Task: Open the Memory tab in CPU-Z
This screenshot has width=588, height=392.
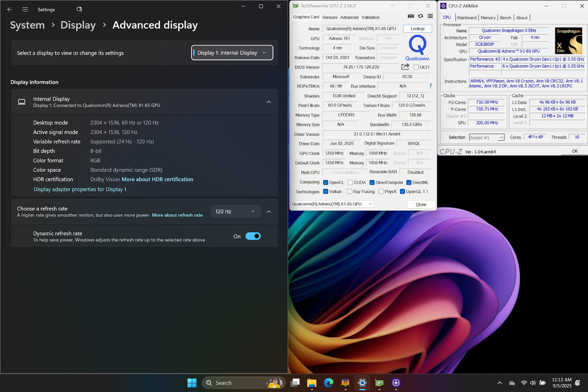Action: 488,18
